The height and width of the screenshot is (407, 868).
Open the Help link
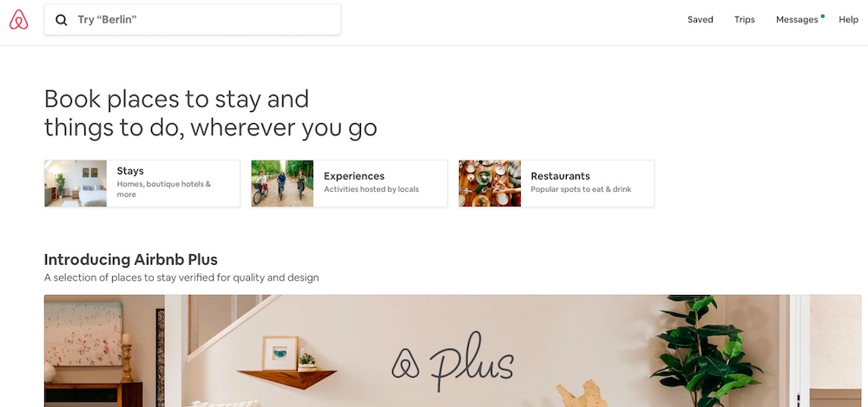click(848, 19)
